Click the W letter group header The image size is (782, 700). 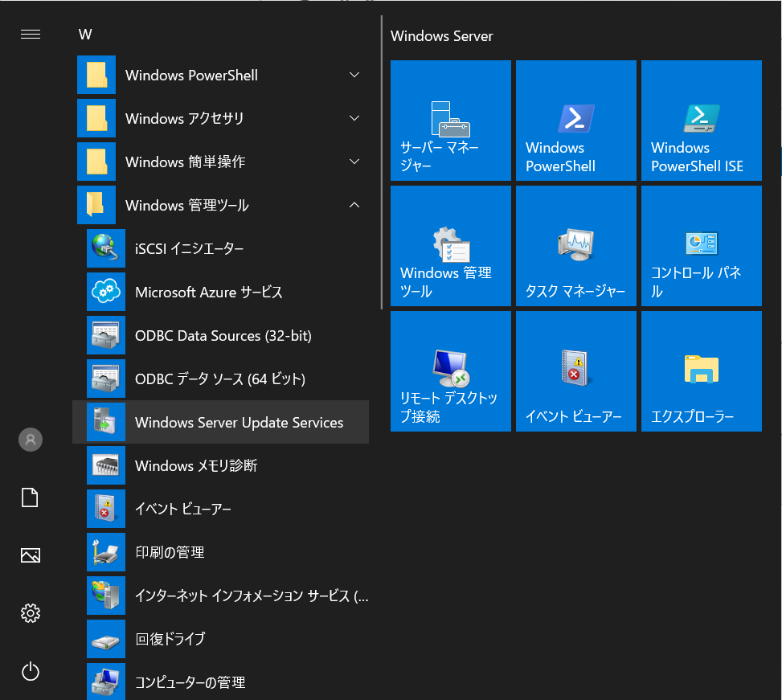click(85, 35)
